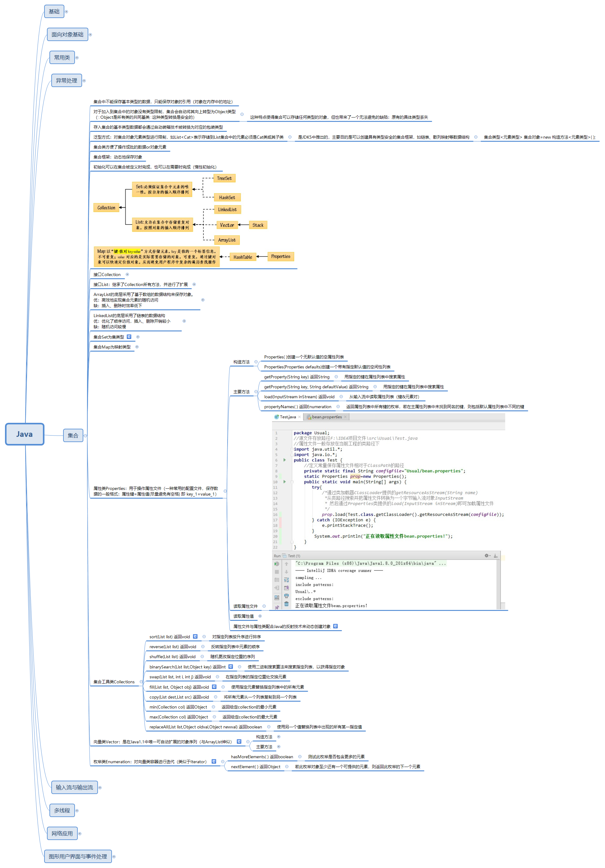This screenshot has height=868, width=605.
Task: Expand the 接口Collection subtopic
Action: click(127, 275)
